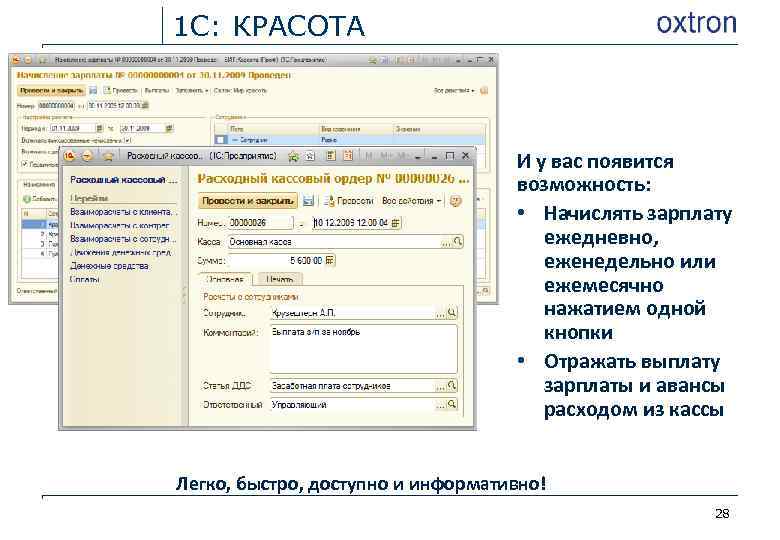
Task: Click the magnifier icon in the Ответственный field
Action: pyautogui.click(x=452, y=405)
